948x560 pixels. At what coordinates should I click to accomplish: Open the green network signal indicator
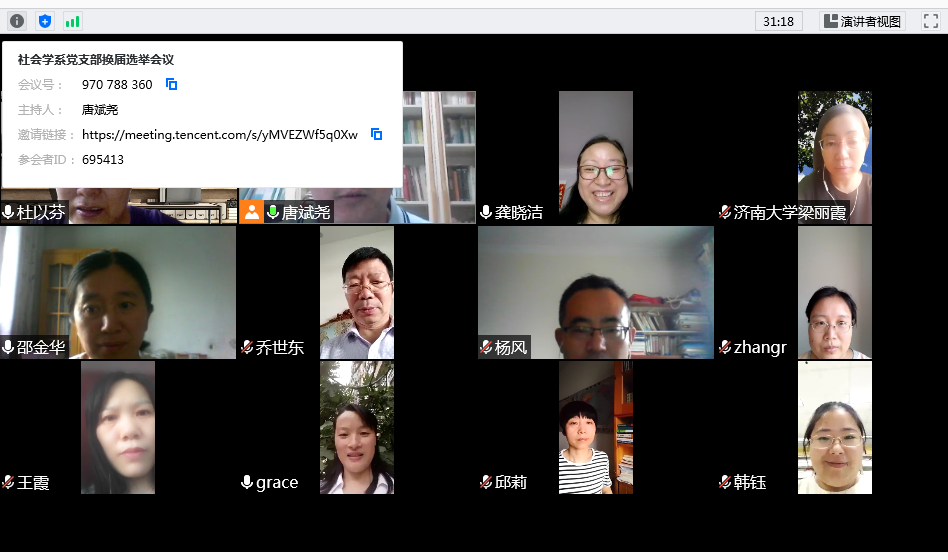(x=72, y=21)
